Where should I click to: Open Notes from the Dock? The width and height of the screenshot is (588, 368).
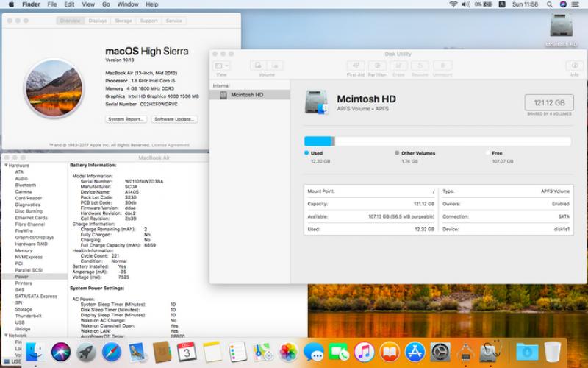point(212,353)
